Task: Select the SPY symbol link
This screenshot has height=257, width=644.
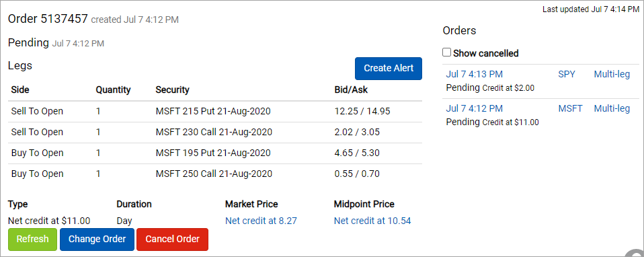Action: 567,75
